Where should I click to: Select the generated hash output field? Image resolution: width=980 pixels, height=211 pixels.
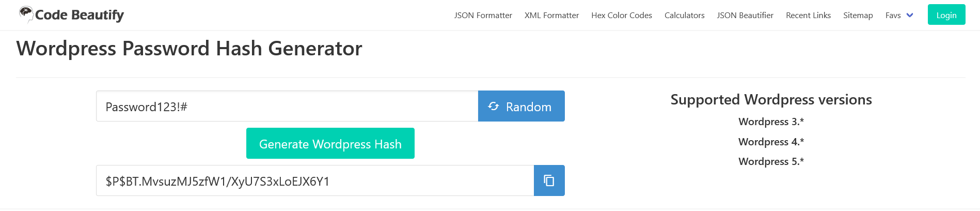coord(315,180)
